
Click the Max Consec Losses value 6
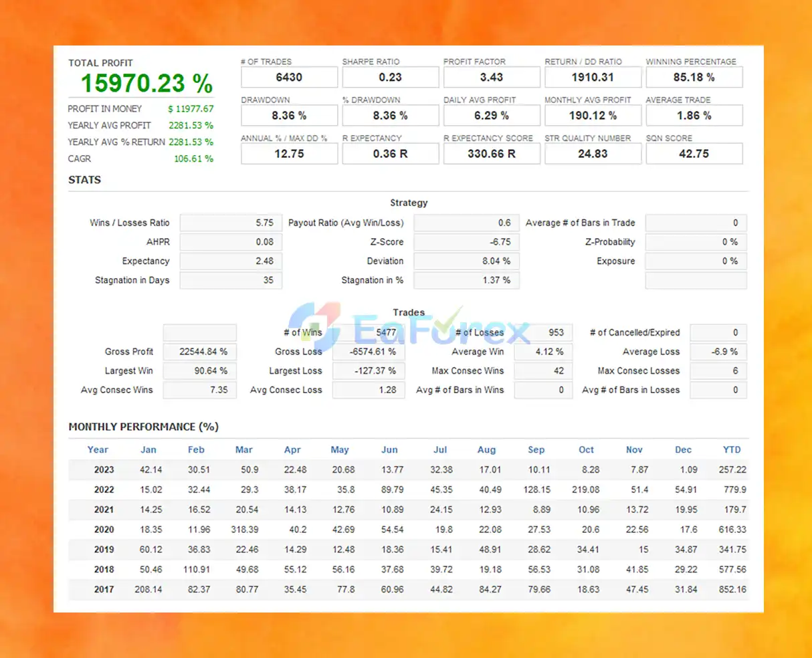(718, 370)
